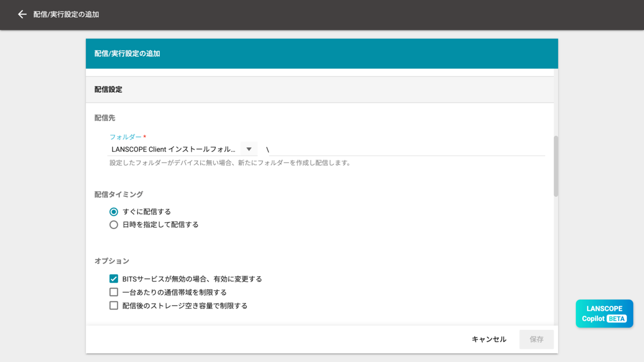Click the 保存 button
644x362 pixels.
point(537,339)
